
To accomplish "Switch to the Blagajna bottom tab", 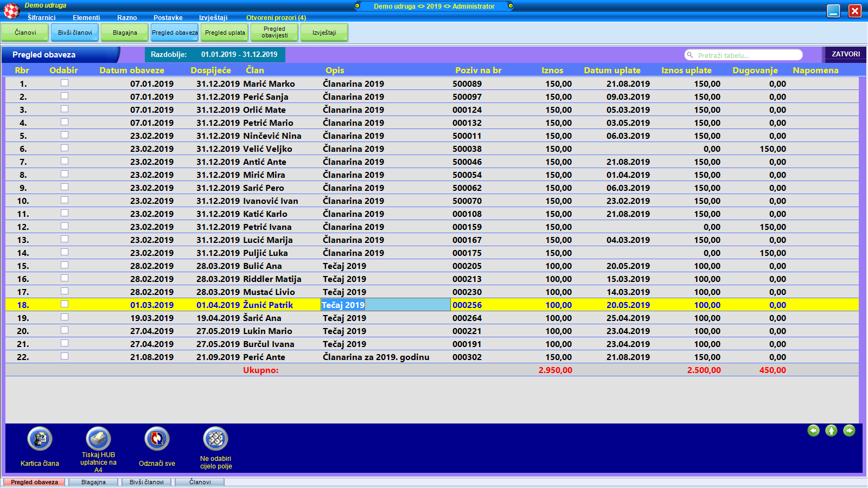I will [x=93, y=482].
